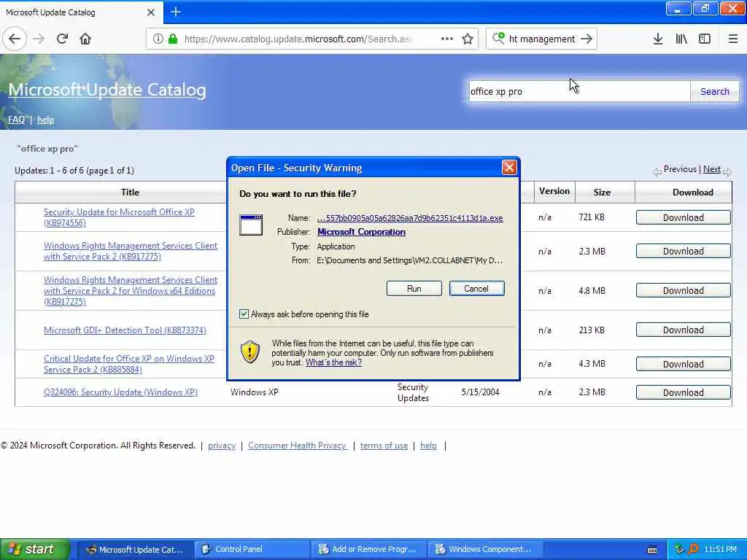The image size is (747, 560).
Task: Click the catalog Search button
Action: click(x=714, y=91)
